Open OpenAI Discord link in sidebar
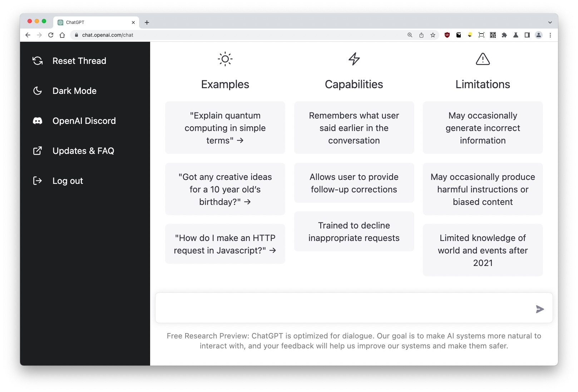The width and height of the screenshot is (578, 392). click(x=84, y=121)
